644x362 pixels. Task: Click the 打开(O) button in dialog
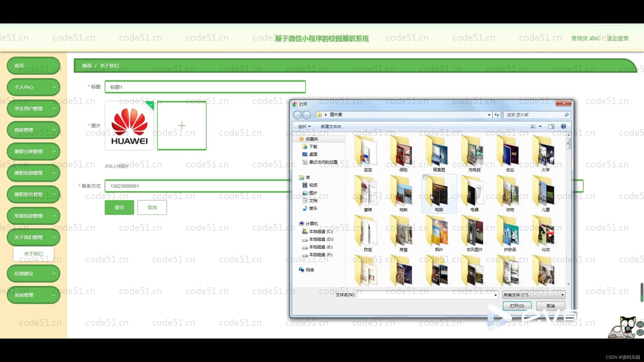click(x=517, y=306)
